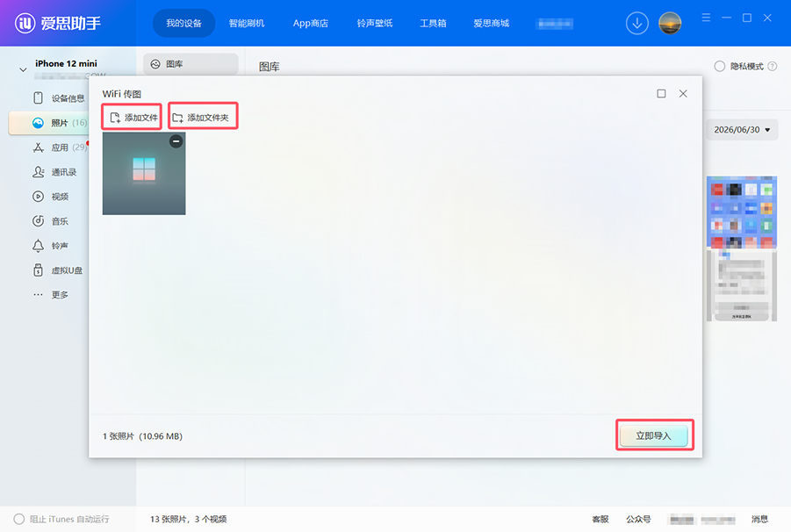The image size is (791, 532).
Task: Open the blurred home screen thumbnail
Action: (742, 212)
